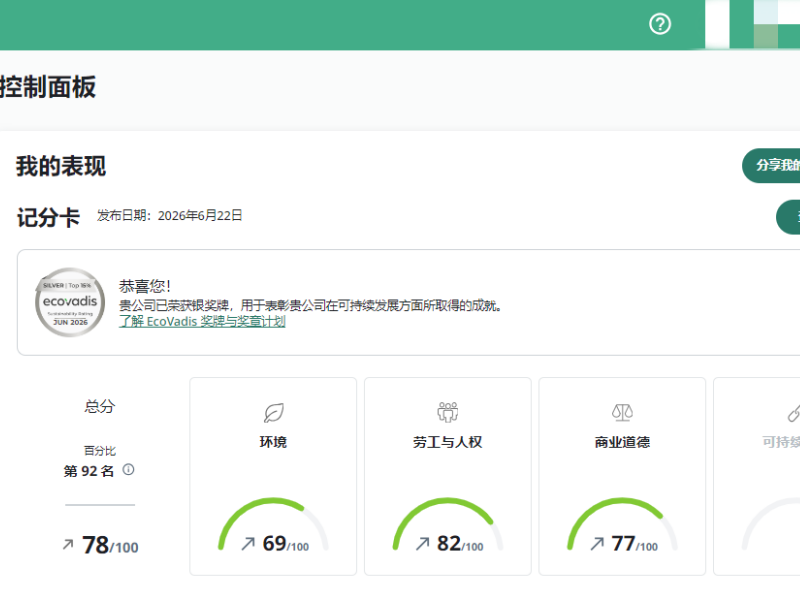
Task: Click the 总分 label
Action: click(x=100, y=407)
